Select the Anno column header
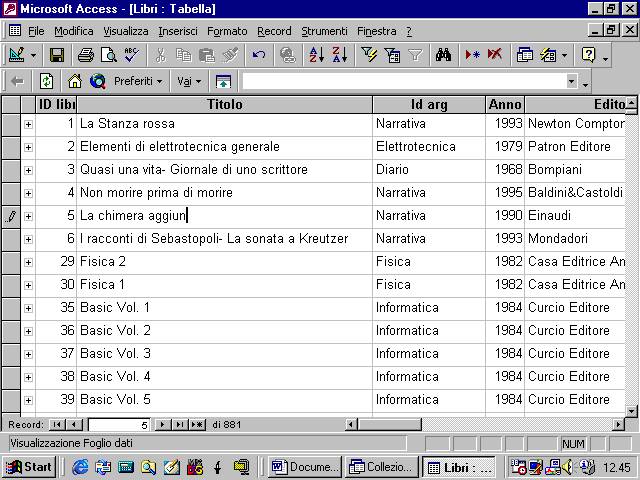This screenshot has width=640, height=480. tap(505, 104)
